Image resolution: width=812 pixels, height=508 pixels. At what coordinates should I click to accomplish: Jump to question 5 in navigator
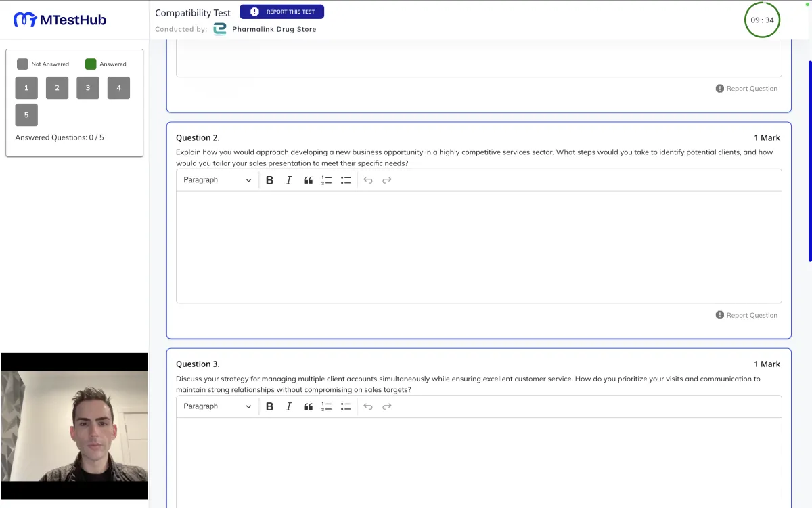tap(26, 114)
